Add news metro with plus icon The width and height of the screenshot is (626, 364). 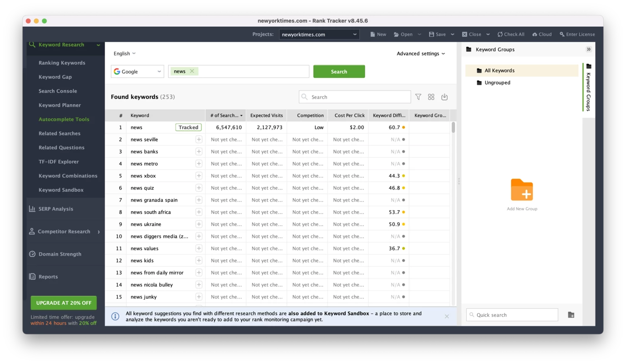click(x=199, y=163)
